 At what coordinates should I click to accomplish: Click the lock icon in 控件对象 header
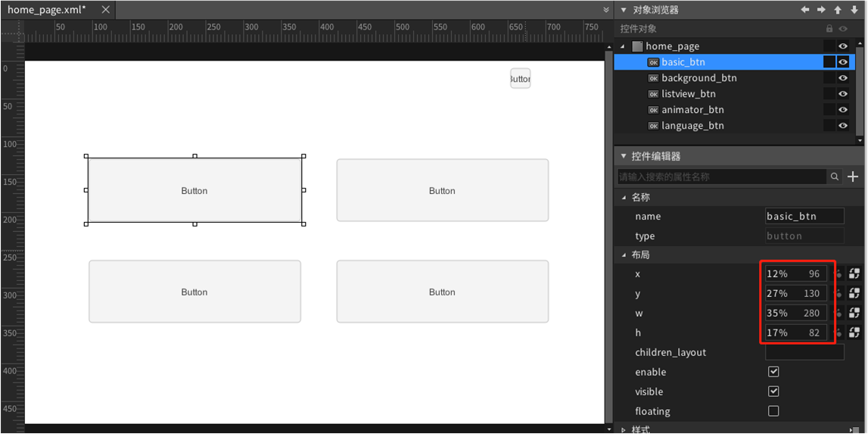click(x=829, y=29)
